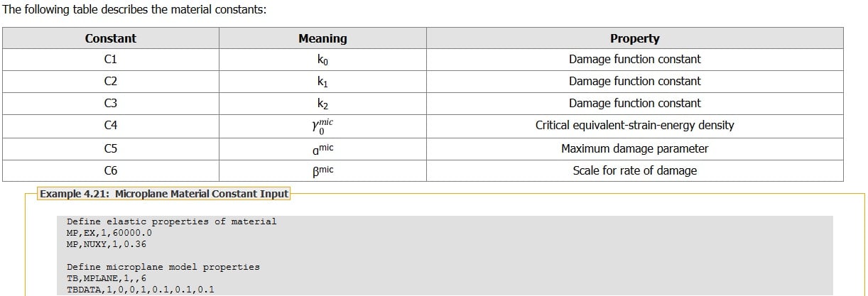
Task: Click the TB,MPLANE,1,,6 command line
Action: tap(106, 278)
